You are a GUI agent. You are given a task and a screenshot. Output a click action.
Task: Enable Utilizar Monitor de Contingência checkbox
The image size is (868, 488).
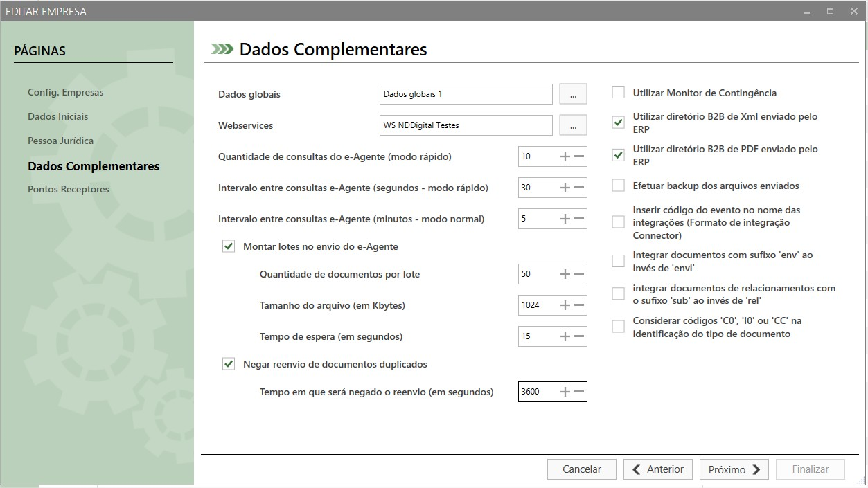[x=619, y=93]
